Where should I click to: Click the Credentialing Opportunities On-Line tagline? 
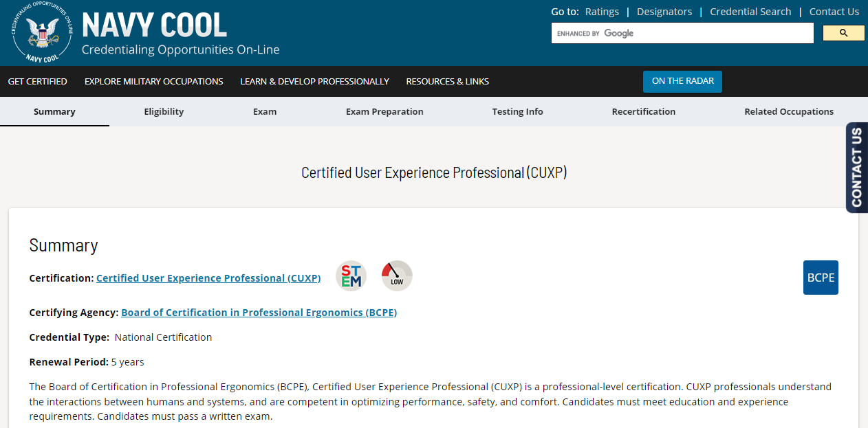tap(180, 49)
